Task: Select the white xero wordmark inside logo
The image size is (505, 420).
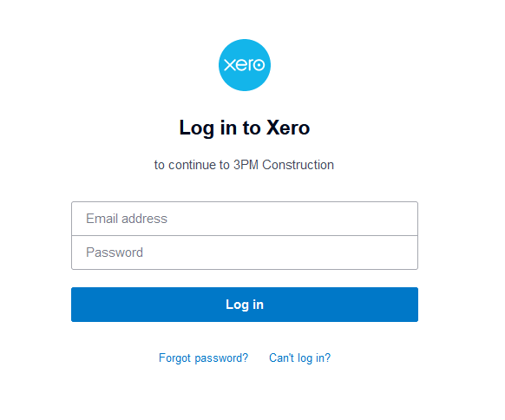Action: (x=245, y=65)
